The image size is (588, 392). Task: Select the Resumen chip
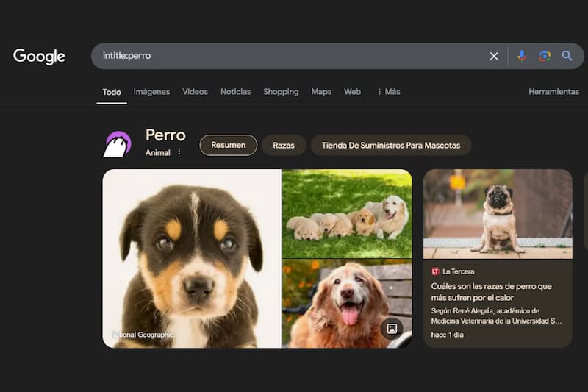point(228,146)
